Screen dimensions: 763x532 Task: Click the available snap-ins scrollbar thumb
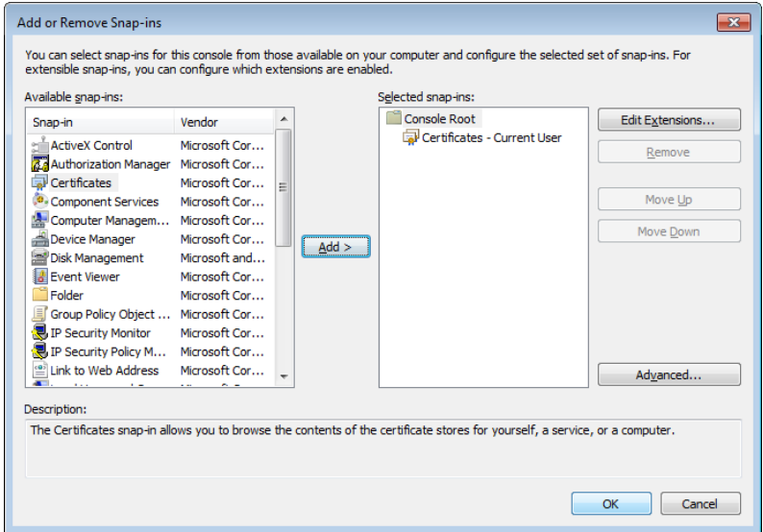[x=283, y=187]
